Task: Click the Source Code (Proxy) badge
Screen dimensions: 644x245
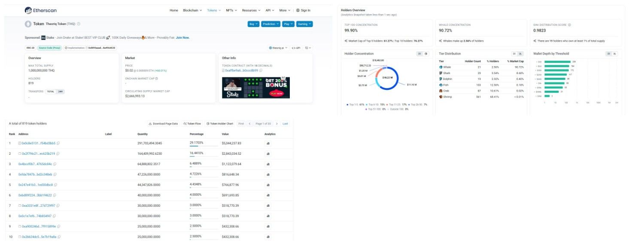Action: coord(49,48)
